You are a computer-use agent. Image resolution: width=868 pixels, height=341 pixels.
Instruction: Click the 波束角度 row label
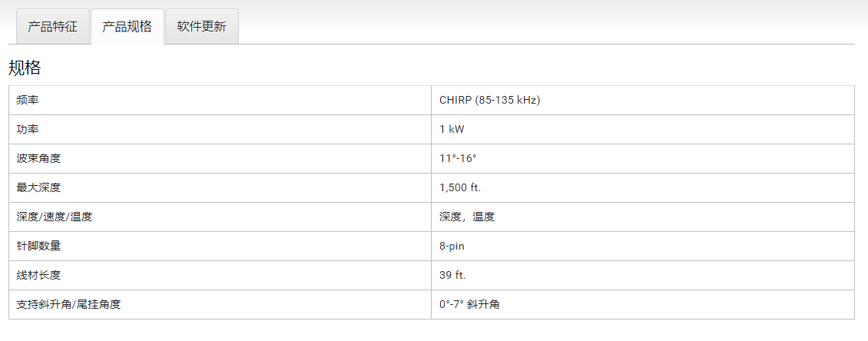click(38, 159)
